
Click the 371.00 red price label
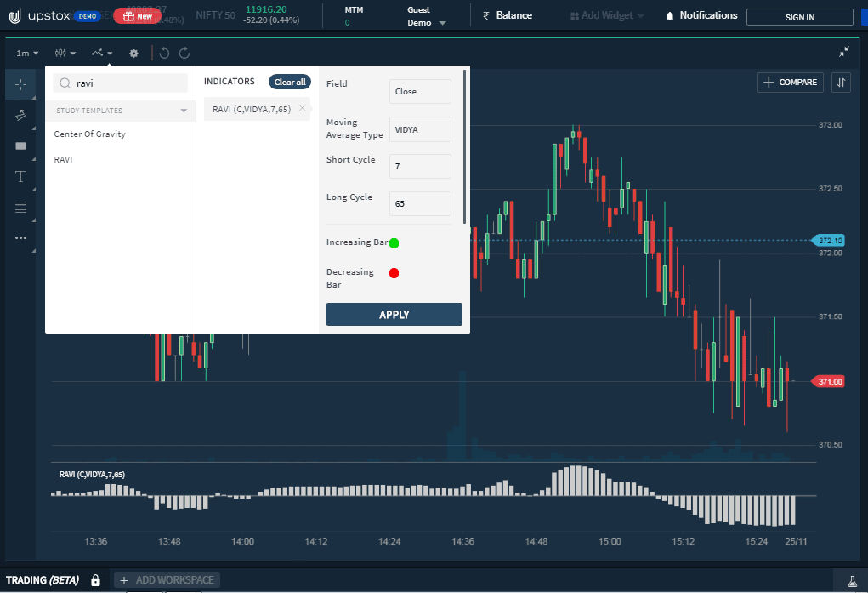click(x=828, y=381)
